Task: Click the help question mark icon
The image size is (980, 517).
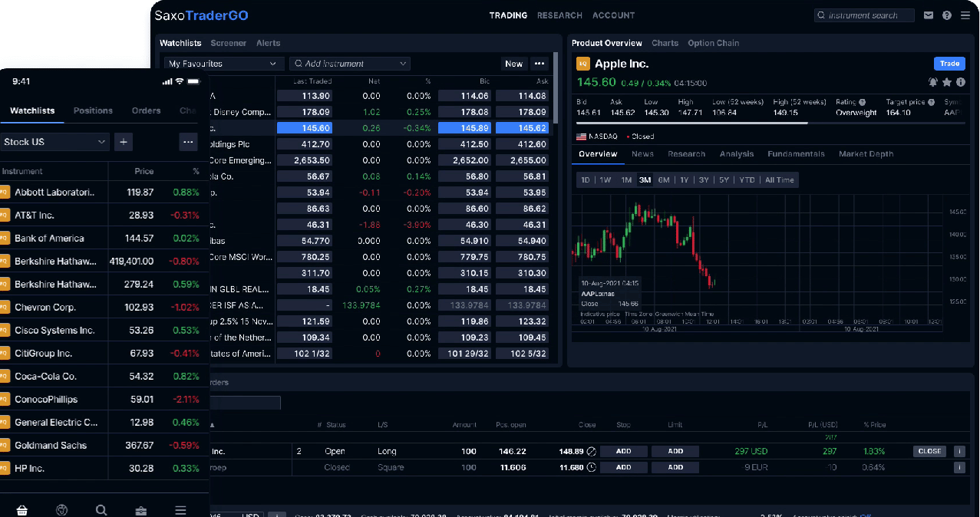Action: [x=947, y=15]
